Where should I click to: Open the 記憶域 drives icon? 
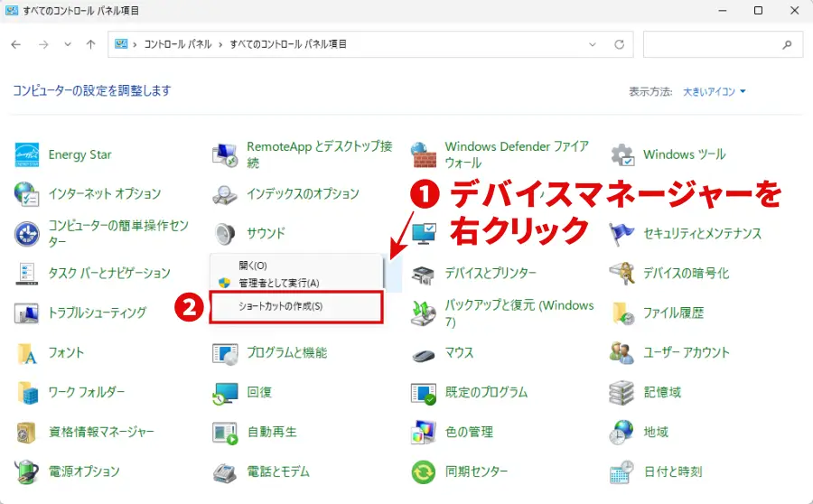click(621, 392)
